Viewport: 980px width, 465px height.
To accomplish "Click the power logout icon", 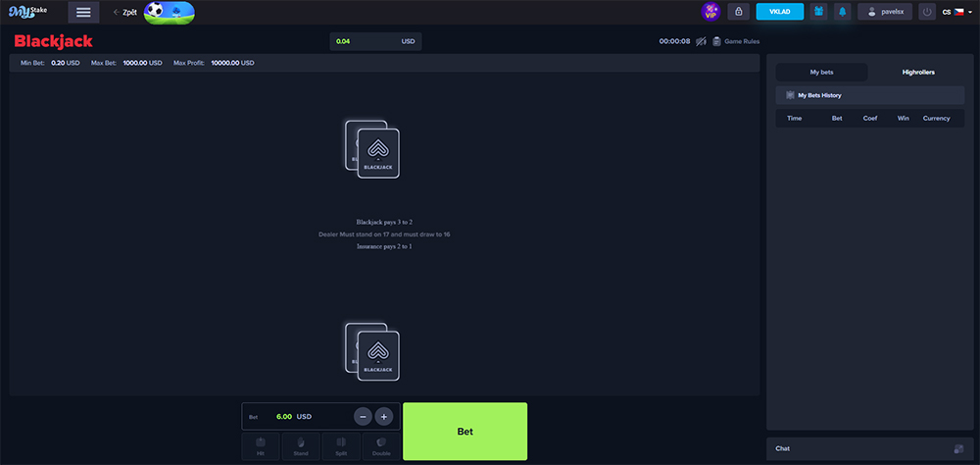I will coord(927,11).
